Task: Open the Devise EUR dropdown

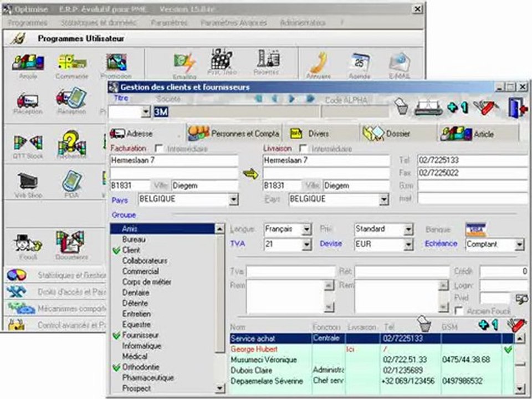Action: tap(408, 244)
